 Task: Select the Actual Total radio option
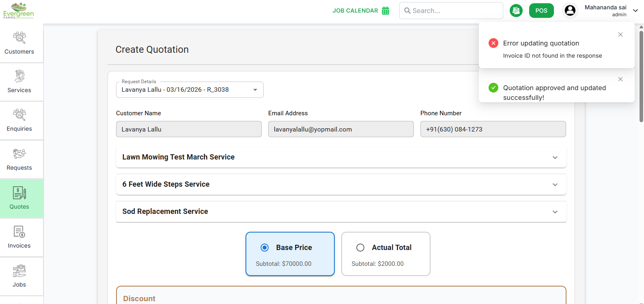coord(360,248)
